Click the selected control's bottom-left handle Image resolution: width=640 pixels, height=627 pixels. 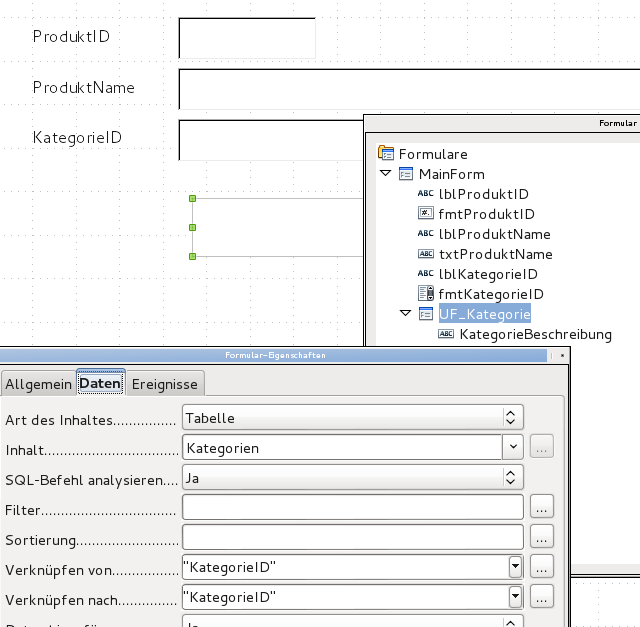click(x=193, y=256)
